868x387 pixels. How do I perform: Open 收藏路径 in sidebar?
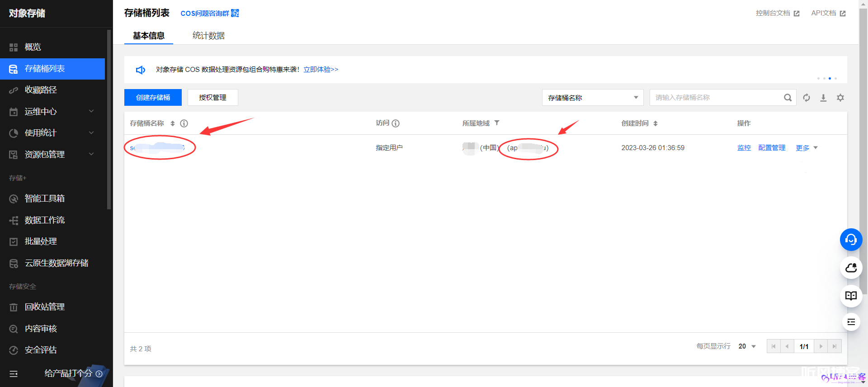[x=52, y=90]
